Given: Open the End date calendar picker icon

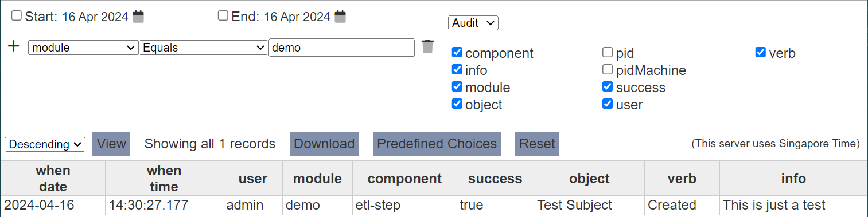Looking at the screenshot, I should point(341,17).
